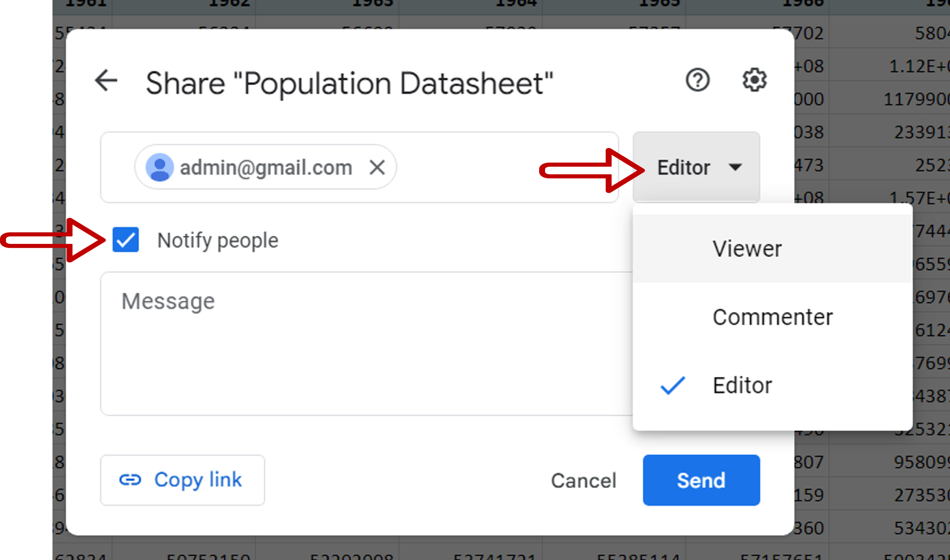Select Viewer from the role menu
The width and height of the screenshot is (950, 560).
pyautogui.click(x=747, y=249)
